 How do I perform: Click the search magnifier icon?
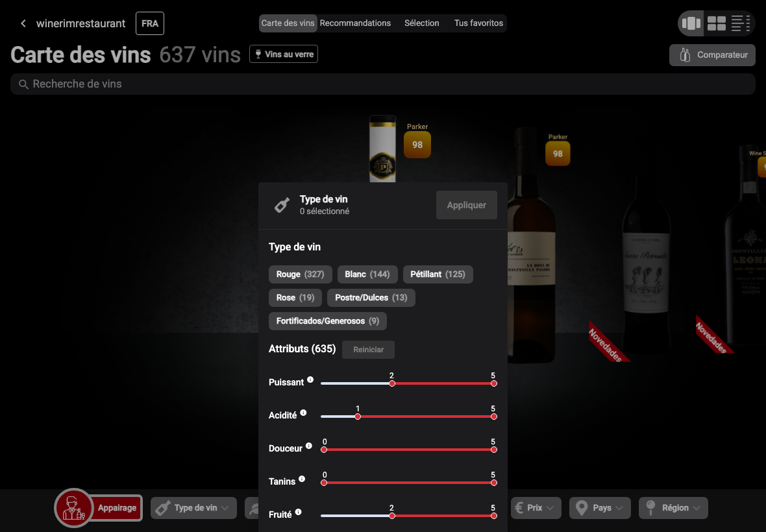23,84
